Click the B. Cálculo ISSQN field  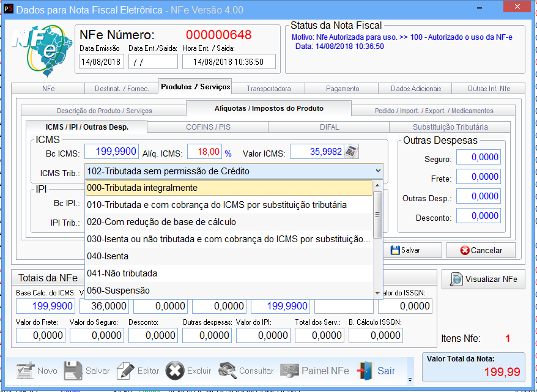(376, 335)
